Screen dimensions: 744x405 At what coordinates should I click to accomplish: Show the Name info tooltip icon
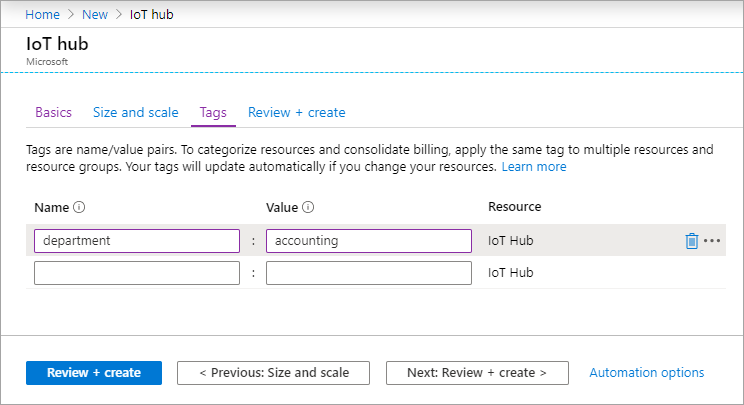(79, 208)
